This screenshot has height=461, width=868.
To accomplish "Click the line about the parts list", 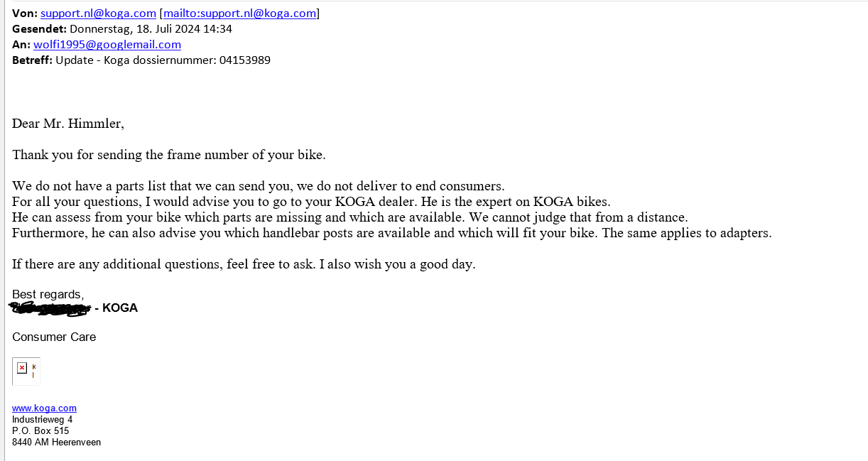I will click(x=258, y=186).
